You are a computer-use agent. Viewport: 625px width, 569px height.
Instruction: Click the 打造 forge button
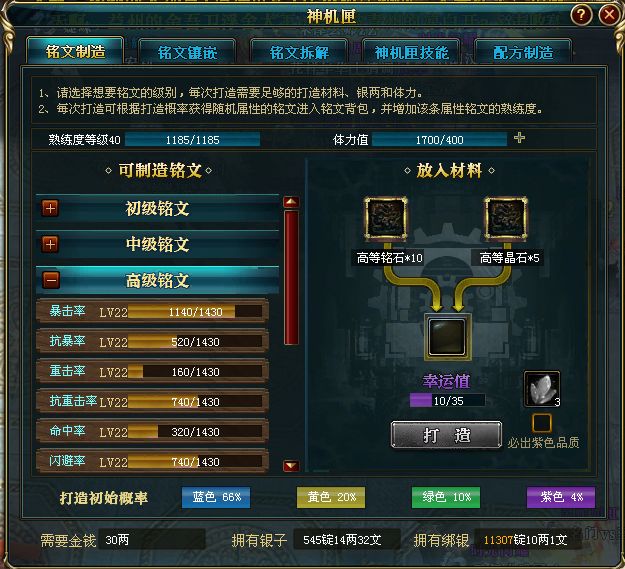pyautogui.click(x=446, y=435)
